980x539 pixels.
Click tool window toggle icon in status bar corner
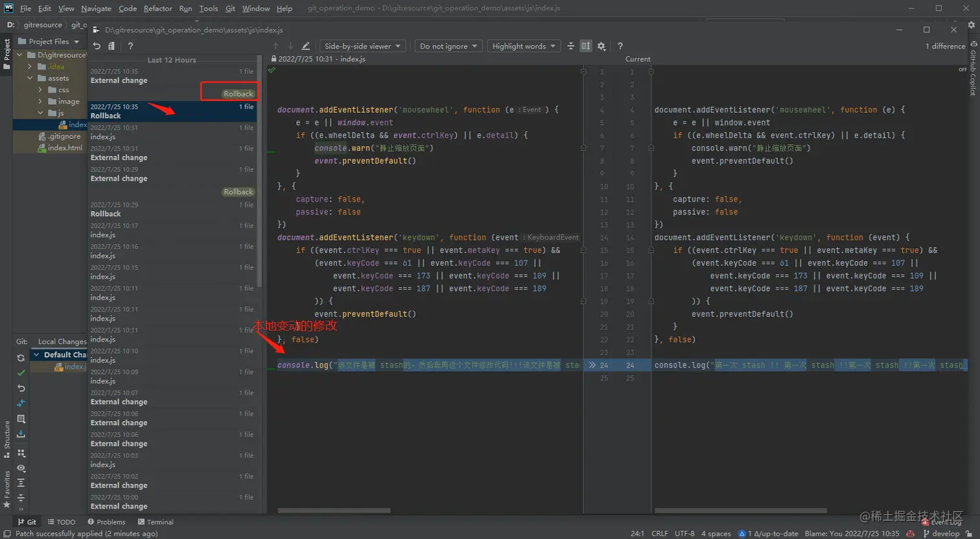(x=6, y=534)
